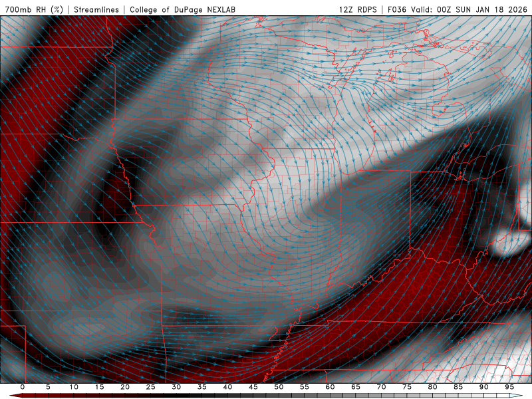532x399 pixels.
Task: Click the '55' colorbar scale label
Action: coord(305,387)
